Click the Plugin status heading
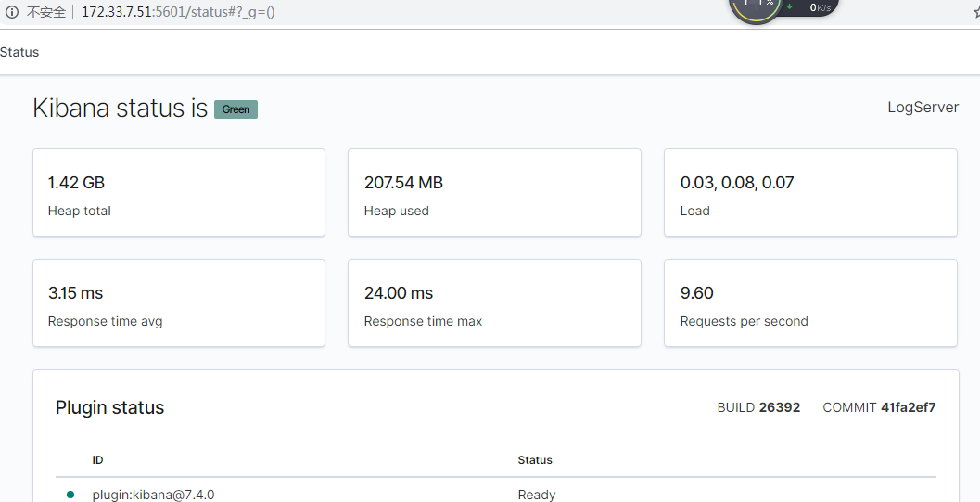Image resolution: width=980 pixels, height=502 pixels. (110, 407)
